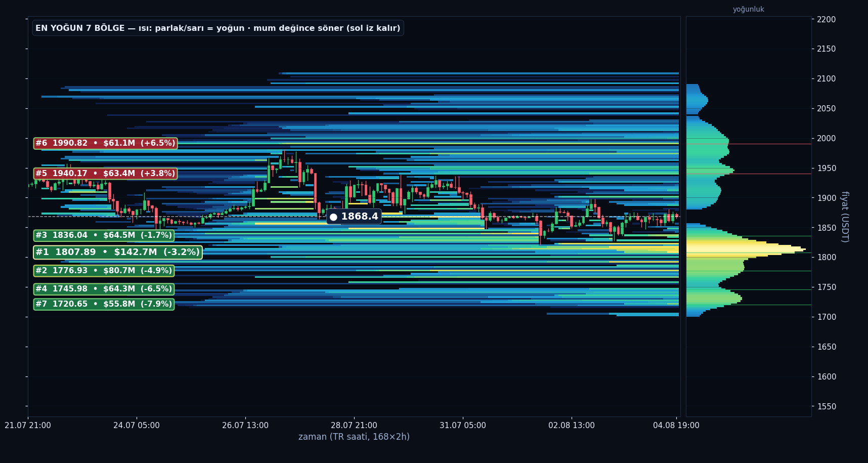The width and height of the screenshot is (868, 463).
Task: Click the 1650 price tick label
Action: (x=826, y=347)
